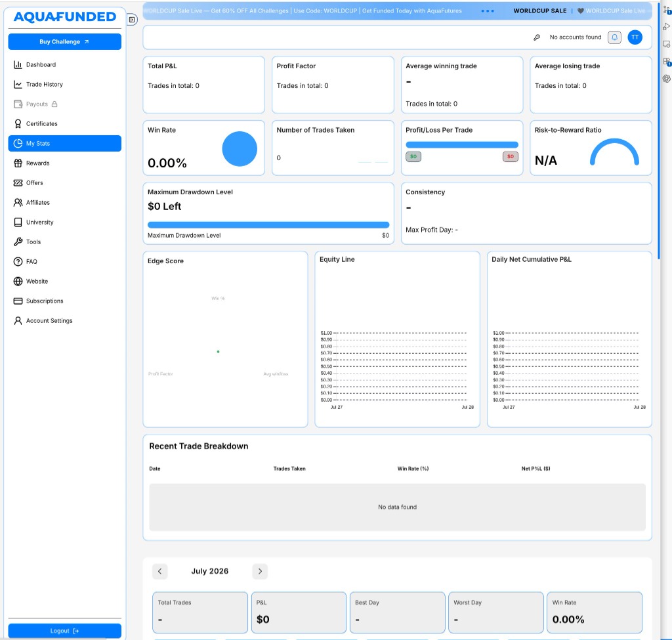Select the My Stats menu item
This screenshot has height=640, width=672.
(64, 144)
